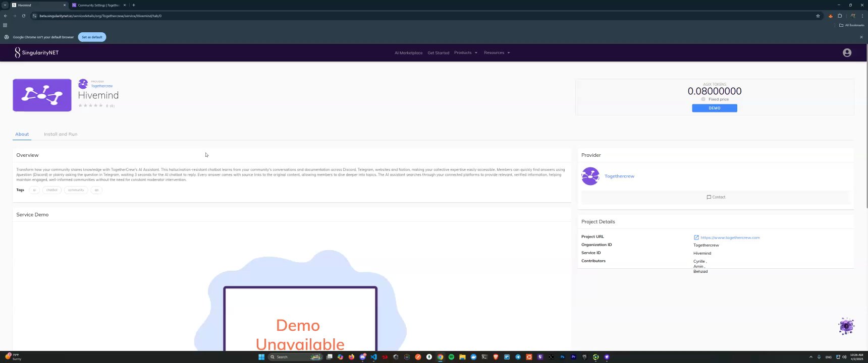Click the page vertical scrollbar
868x363 pixels.
tap(866, 126)
